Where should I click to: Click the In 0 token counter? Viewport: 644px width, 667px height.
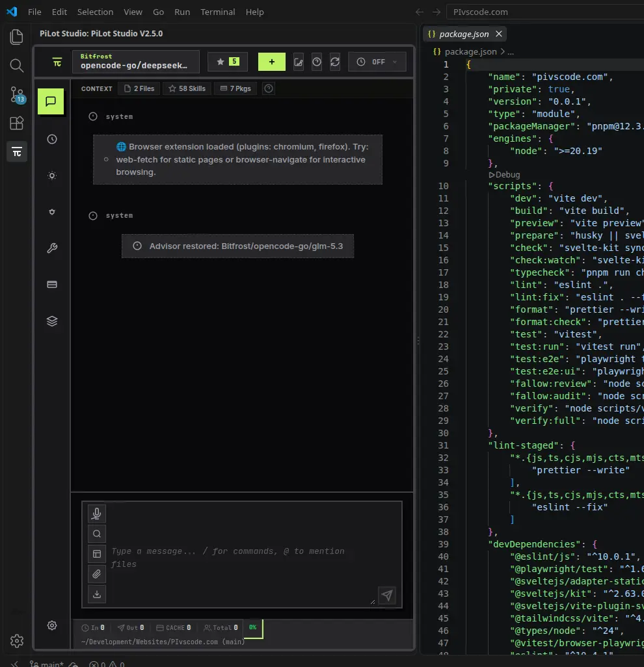click(93, 628)
